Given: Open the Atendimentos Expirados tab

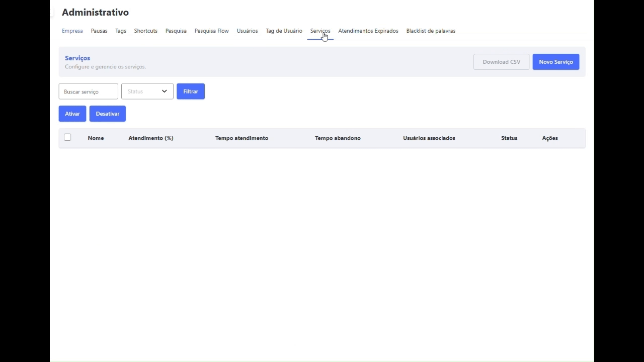Looking at the screenshot, I should pyautogui.click(x=368, y=31).
